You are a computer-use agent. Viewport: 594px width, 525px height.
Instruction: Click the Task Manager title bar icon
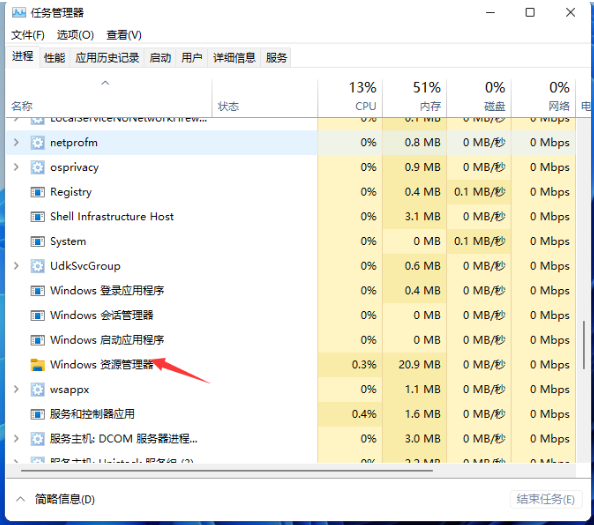click(19, 13)
